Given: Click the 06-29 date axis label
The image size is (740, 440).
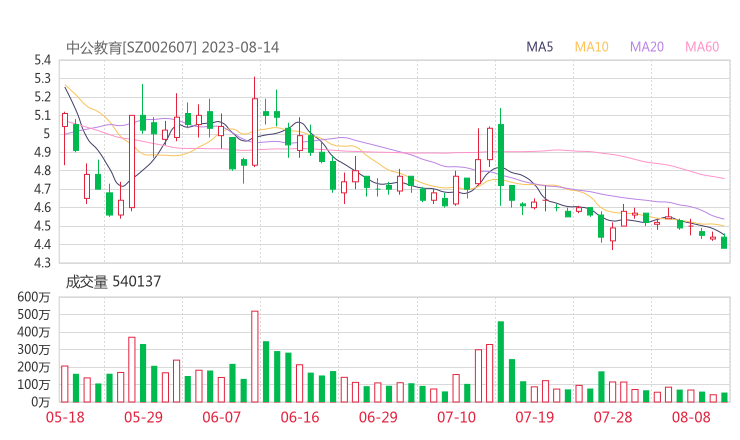Looking at the screenshot, I should tap(378, 417).
